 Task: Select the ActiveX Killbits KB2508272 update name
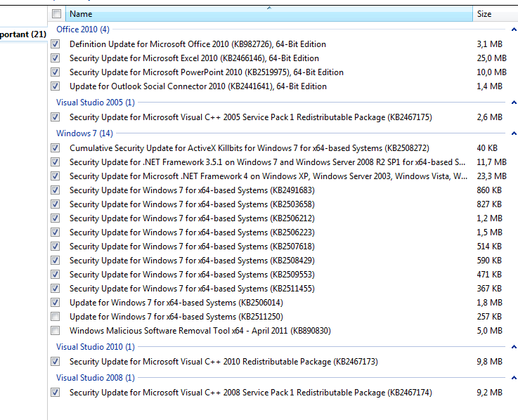tap(250, 148)
